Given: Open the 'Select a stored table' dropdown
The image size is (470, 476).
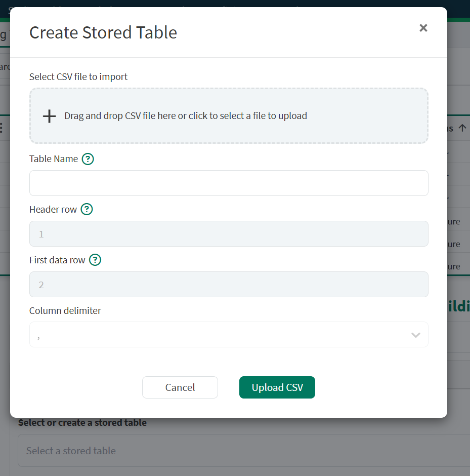Looking at the screenshot, I should [x=243, y=451].
